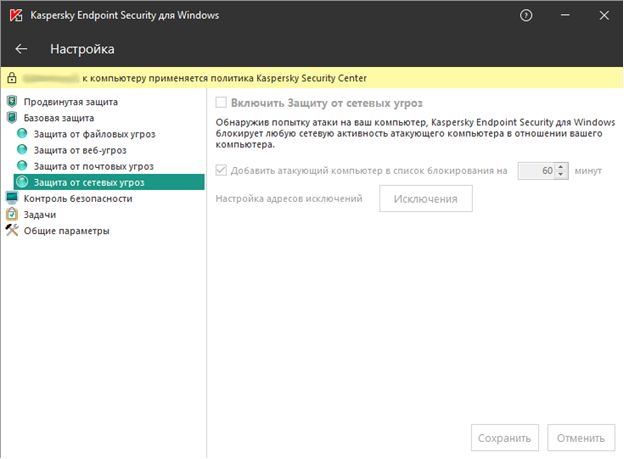The image size is (624, 459).
Task: Click the blocking minutes input field
Action: click(x=537, y=171)
